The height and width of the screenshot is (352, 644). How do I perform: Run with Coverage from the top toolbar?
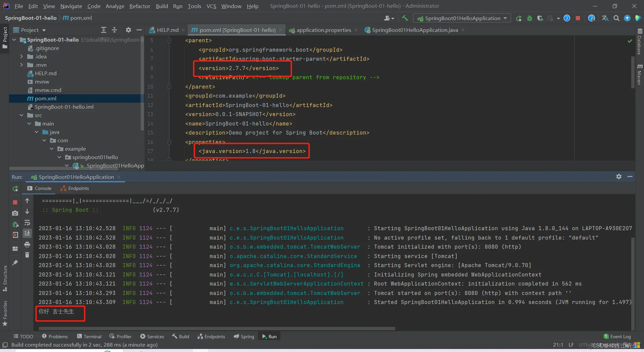pyautogui.click(x=540, y=18)
